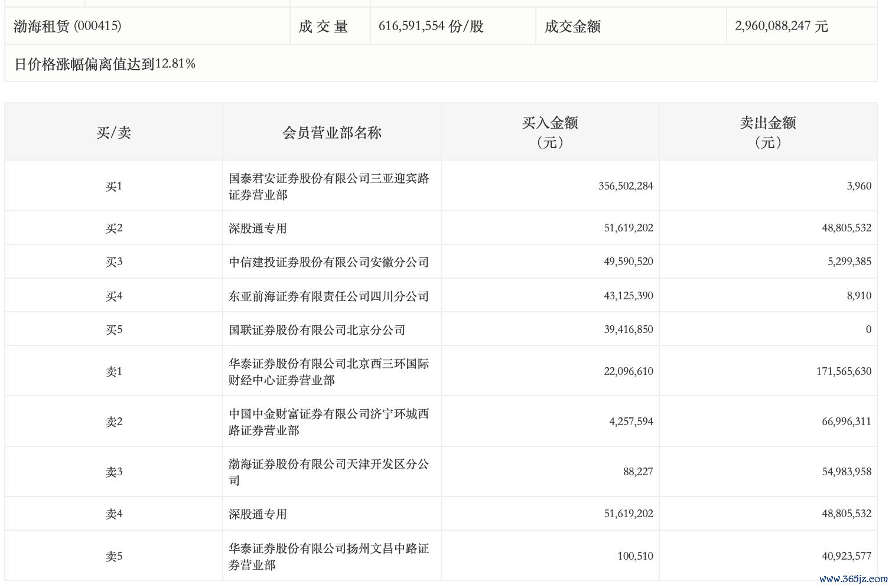This screenshot has width=892, height=588.
Task: Select the 买1 row label
Action: [x=114, y=186]
